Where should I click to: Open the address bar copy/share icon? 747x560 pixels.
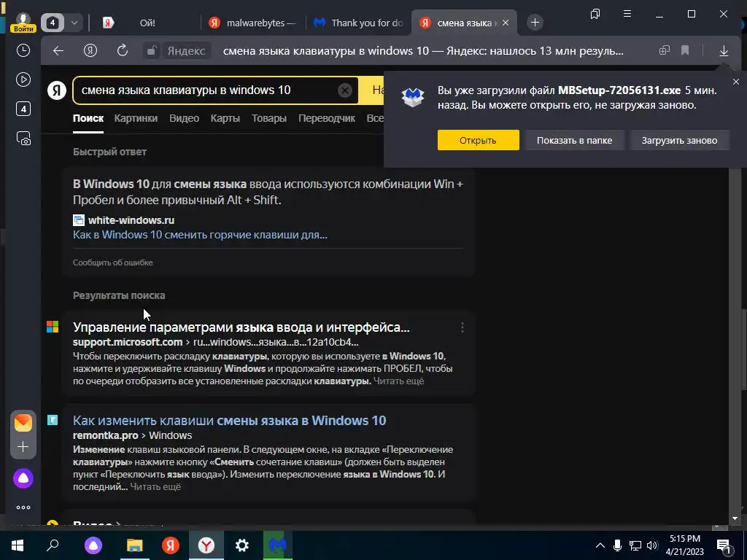tap(664, 50)
